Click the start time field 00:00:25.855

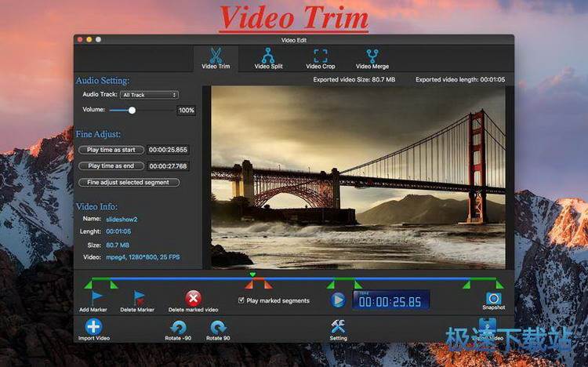click(x=168, y=150)
